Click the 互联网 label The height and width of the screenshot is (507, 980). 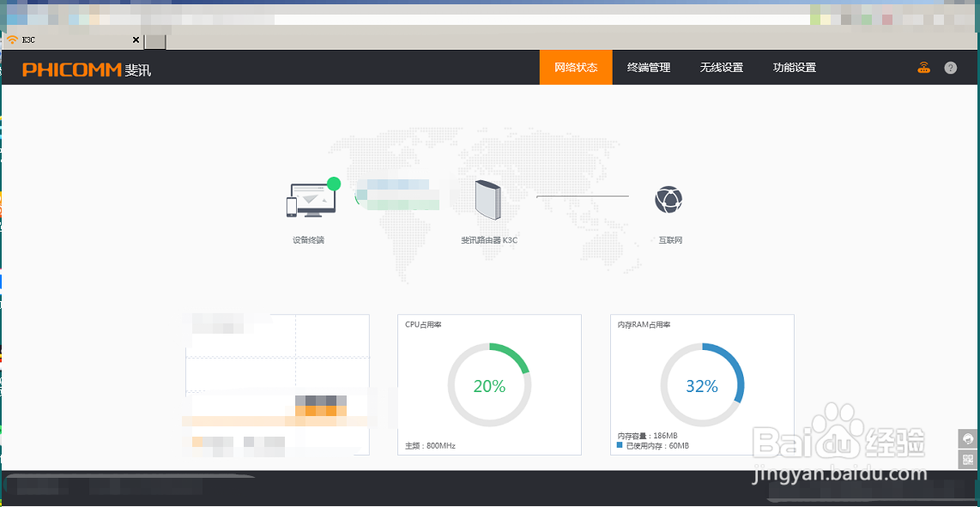coord(670,240)
